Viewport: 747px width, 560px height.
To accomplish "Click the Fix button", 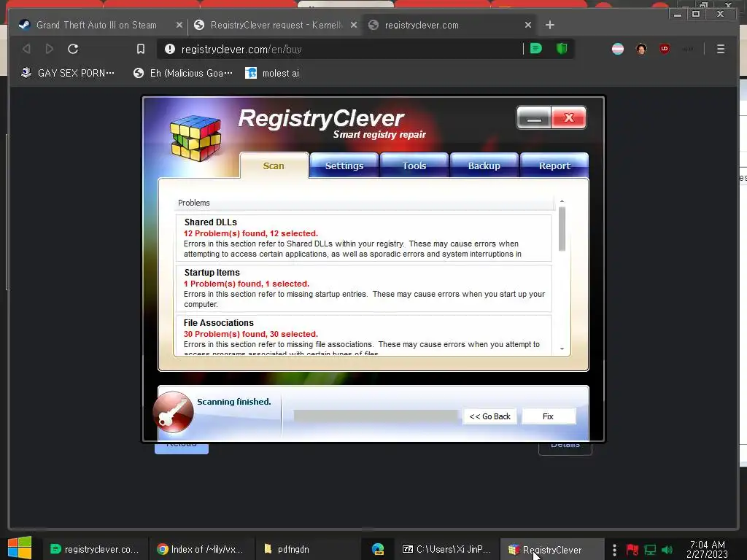I will pyautogui.click(x=549, y=416).
